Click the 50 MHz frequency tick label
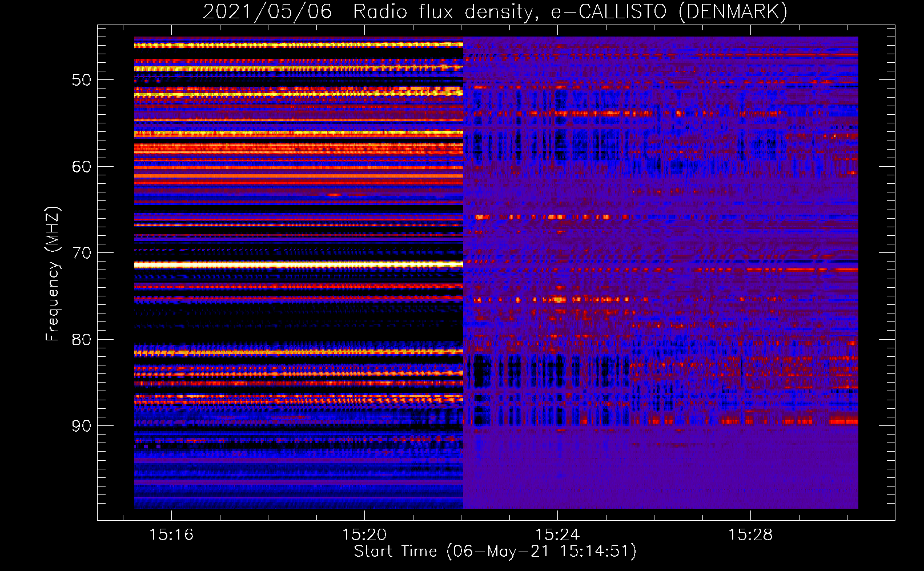The width and height of the screenshot is (924, 571). click(82, 80)
